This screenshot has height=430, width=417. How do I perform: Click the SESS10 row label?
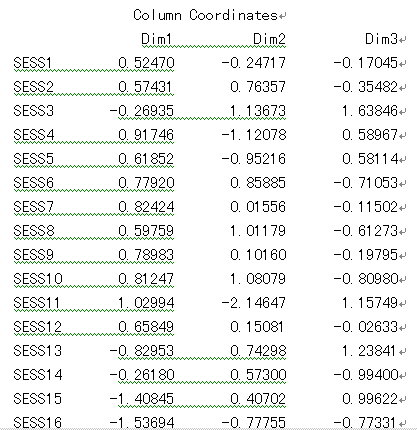click(x=38, y=279)
